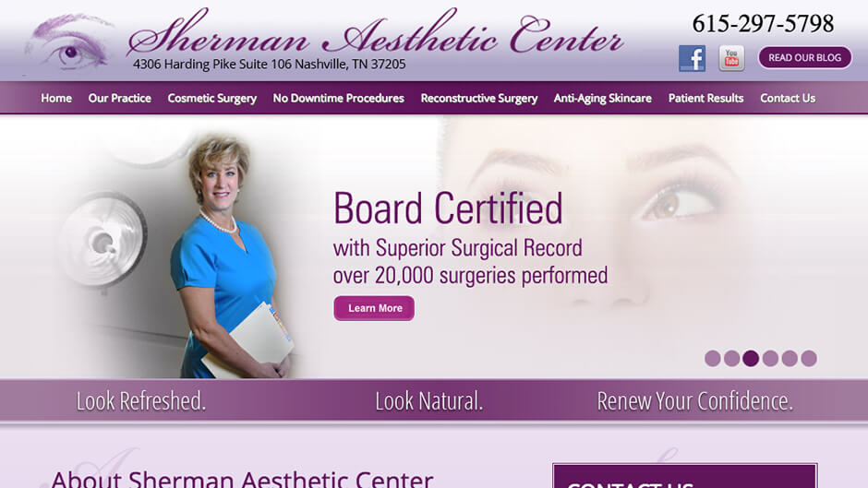Click the eye sketch logo
The width and height of the screenshot is (868, 488).
(69, 43)
